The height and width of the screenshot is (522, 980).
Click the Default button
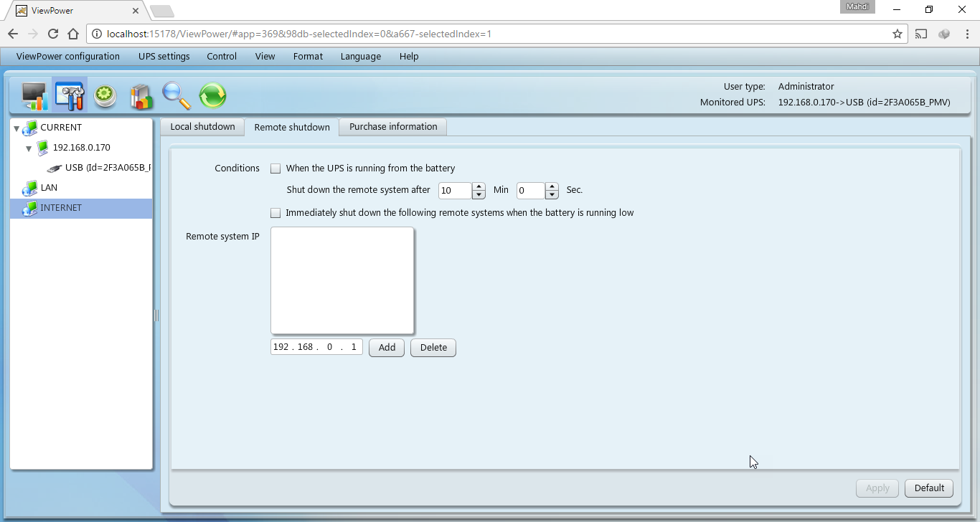click(929, 488)
